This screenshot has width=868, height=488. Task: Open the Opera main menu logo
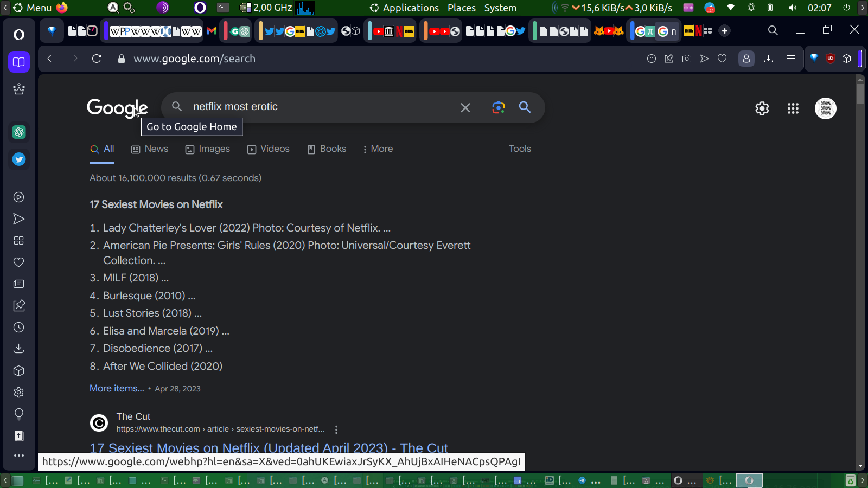pos(19,35)
